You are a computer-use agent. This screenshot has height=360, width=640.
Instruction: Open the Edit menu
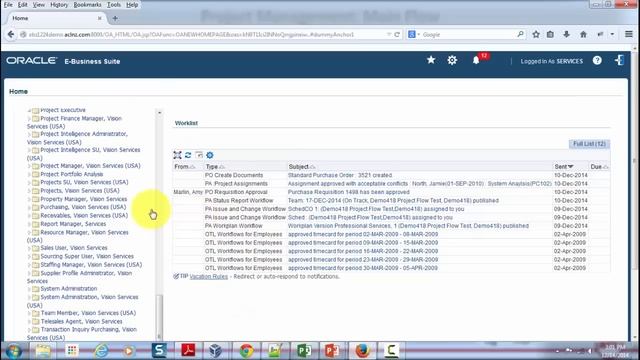point(23,5)
